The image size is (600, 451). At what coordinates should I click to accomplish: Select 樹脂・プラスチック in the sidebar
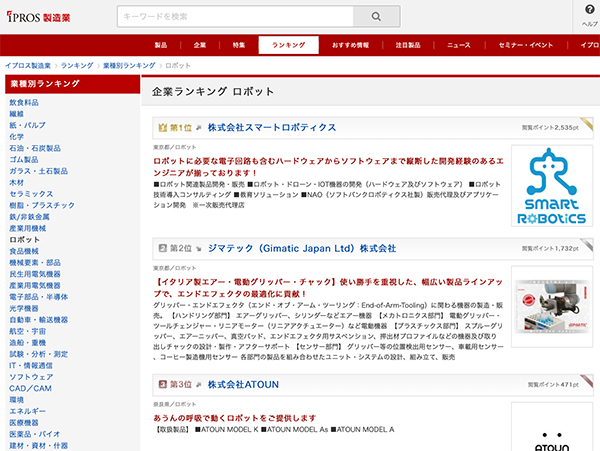click(x=42, y=205)
